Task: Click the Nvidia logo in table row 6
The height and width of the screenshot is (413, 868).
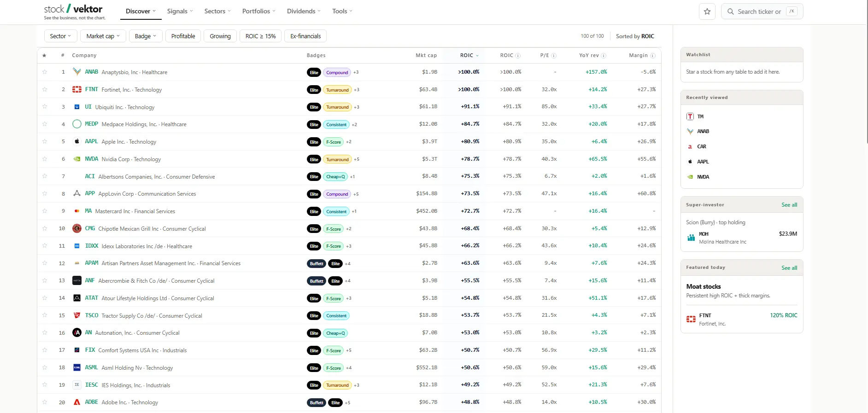Action: [x=77, y=159]
